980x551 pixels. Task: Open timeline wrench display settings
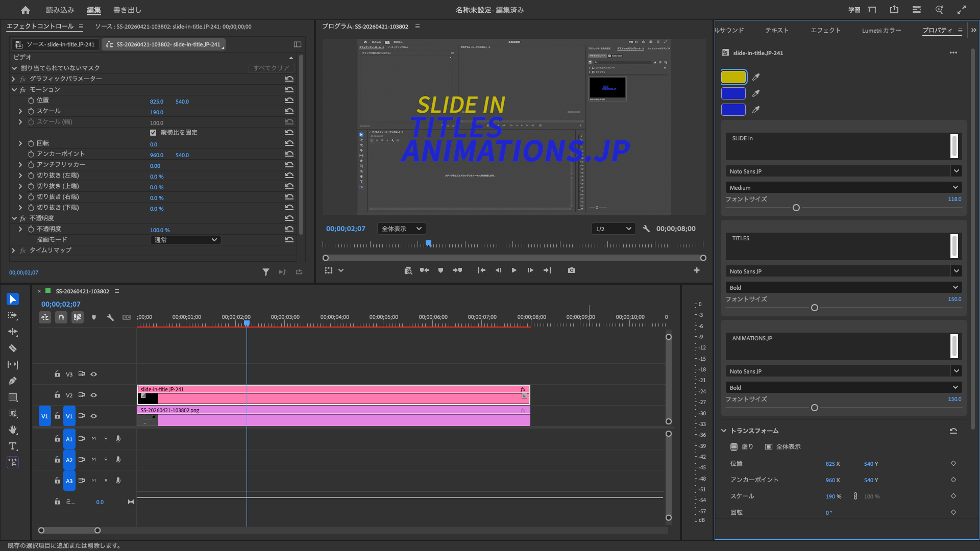coord(110,317)
